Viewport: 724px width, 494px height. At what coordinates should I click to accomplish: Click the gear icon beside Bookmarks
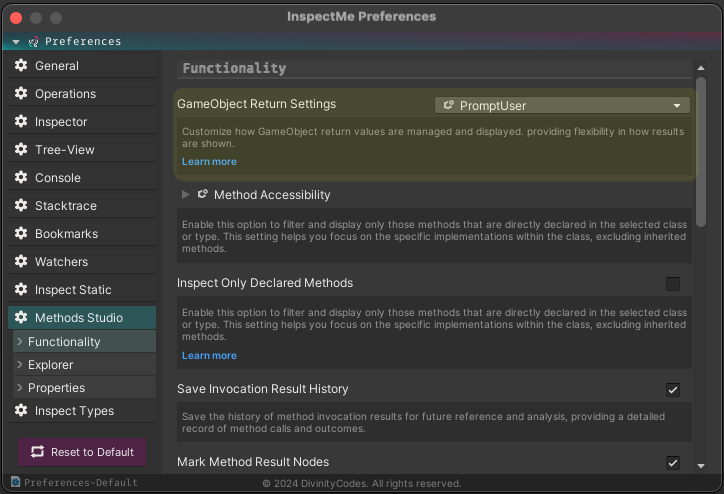point(21,233)
